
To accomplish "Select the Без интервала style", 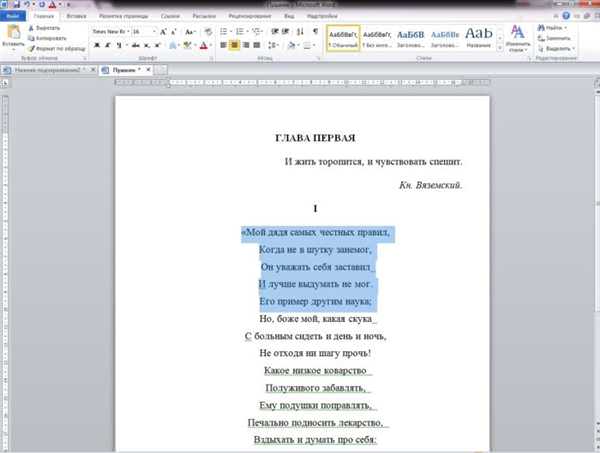I will (x=377, y=38).
